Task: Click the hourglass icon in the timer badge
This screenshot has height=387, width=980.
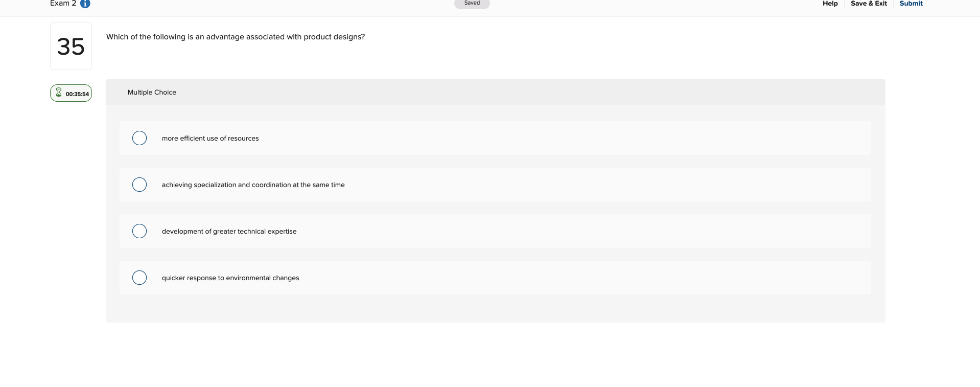Action: click(x=59, y=93)
